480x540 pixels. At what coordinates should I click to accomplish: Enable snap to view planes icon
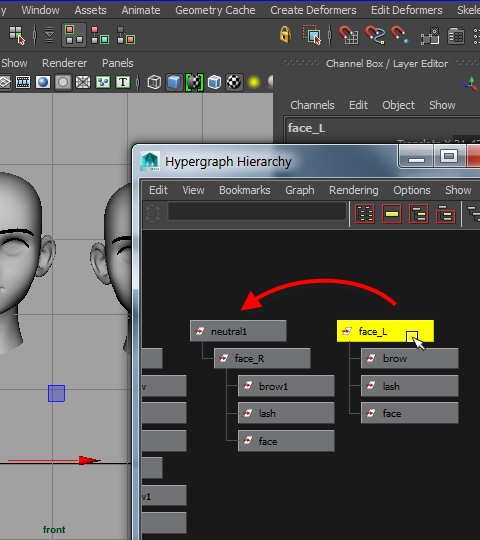[430, 36]
